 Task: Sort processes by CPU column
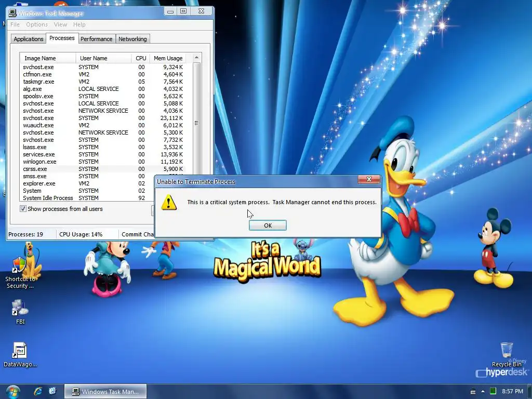[x=141, y=58]
